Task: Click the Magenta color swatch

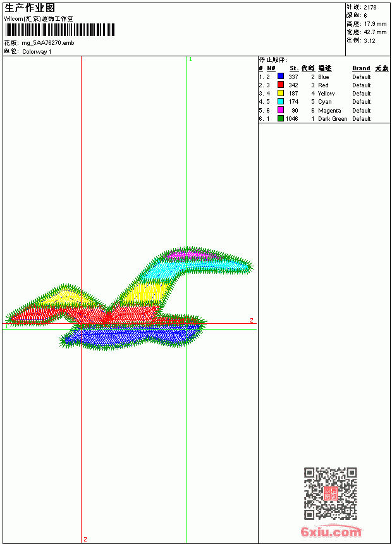Action: pos(281,110)
